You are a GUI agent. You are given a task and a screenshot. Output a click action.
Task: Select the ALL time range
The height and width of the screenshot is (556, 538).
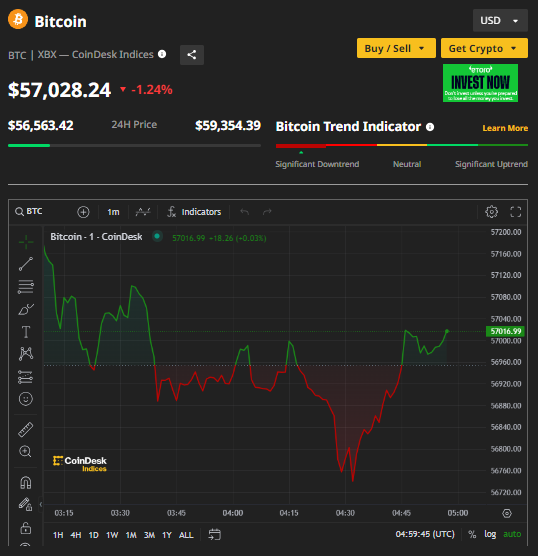point(186,535)
